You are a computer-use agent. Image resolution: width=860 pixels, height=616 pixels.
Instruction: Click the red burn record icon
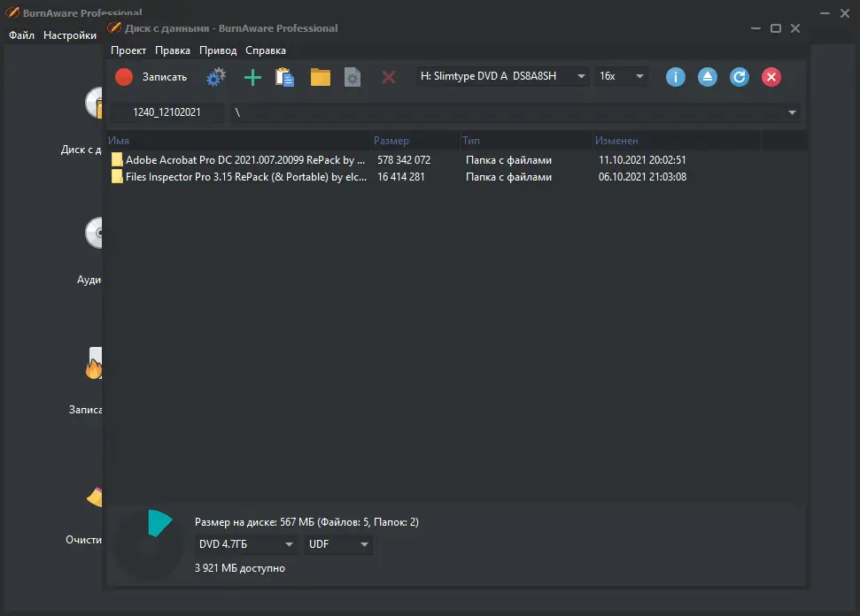point(124,77)
